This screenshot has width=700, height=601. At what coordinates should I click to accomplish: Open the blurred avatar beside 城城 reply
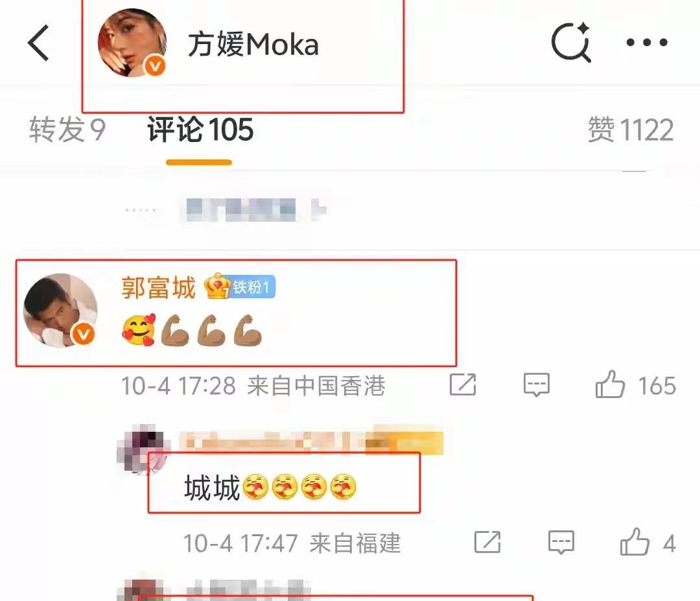pyautogui.click(x=143, y=449)
